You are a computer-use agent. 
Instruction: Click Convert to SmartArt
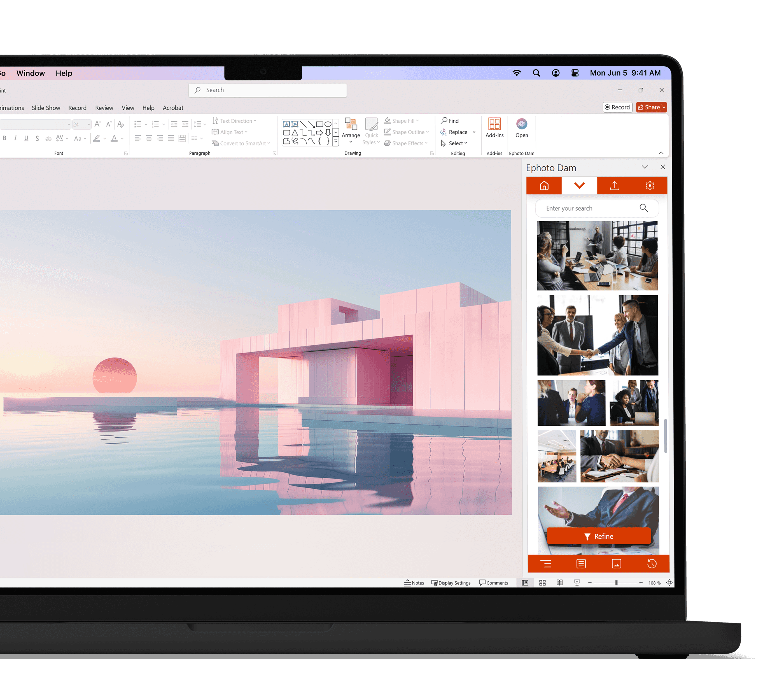point(241,143)
